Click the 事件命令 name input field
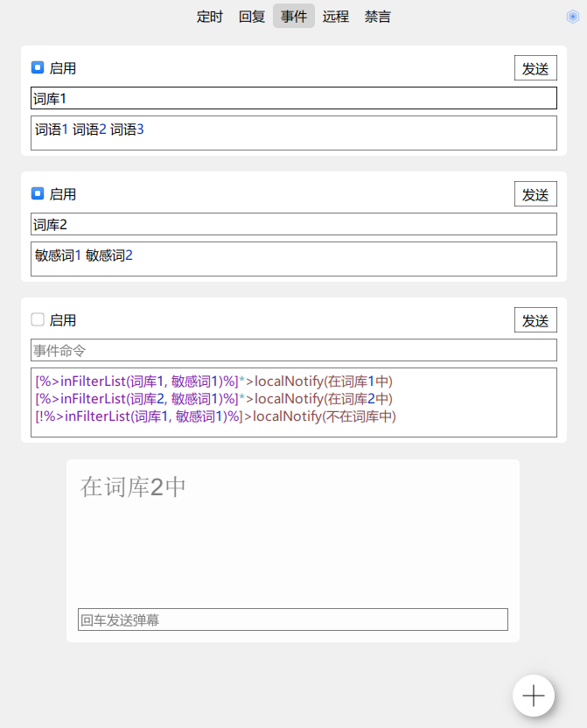 pos(293,350)
